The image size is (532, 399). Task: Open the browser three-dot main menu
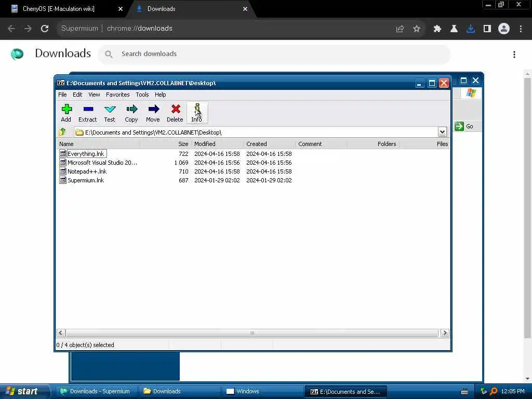coord(521,29)
